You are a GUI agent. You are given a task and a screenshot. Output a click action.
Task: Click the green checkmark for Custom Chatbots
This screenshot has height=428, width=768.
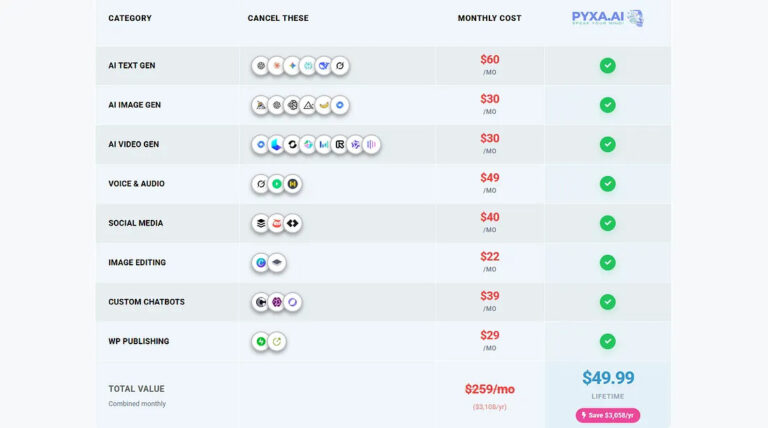607,302
